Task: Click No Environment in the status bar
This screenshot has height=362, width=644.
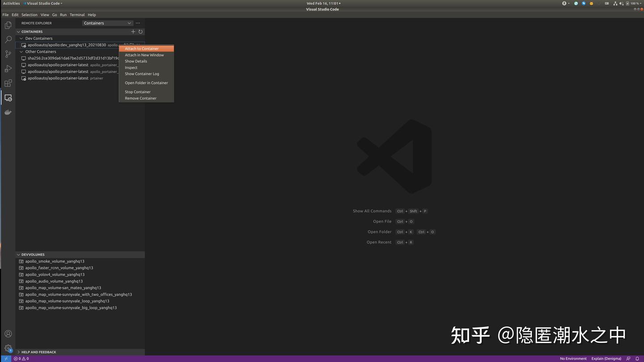Action: click(x=572, y=358)
